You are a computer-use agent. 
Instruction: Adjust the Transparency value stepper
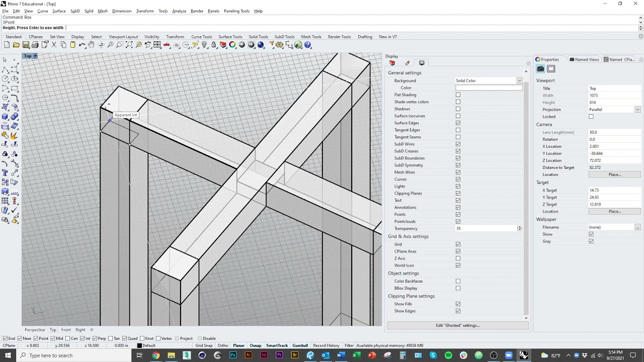click(x=520, y=228)
